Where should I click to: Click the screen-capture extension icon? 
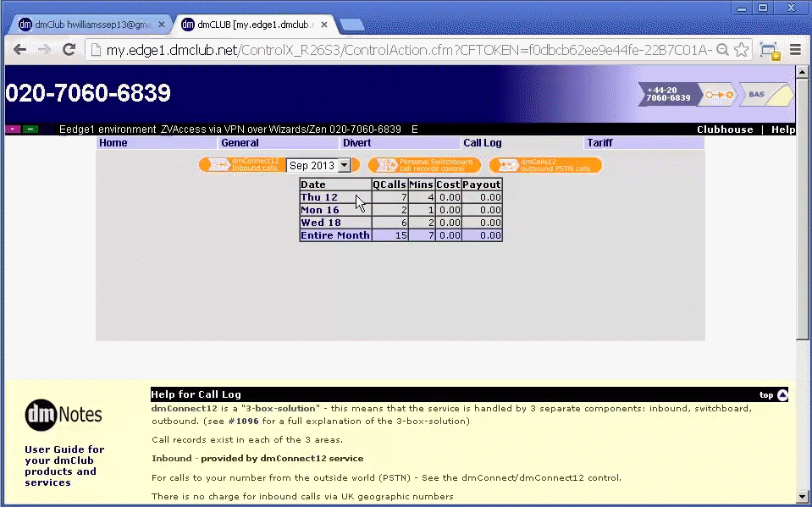coord(770,50)
